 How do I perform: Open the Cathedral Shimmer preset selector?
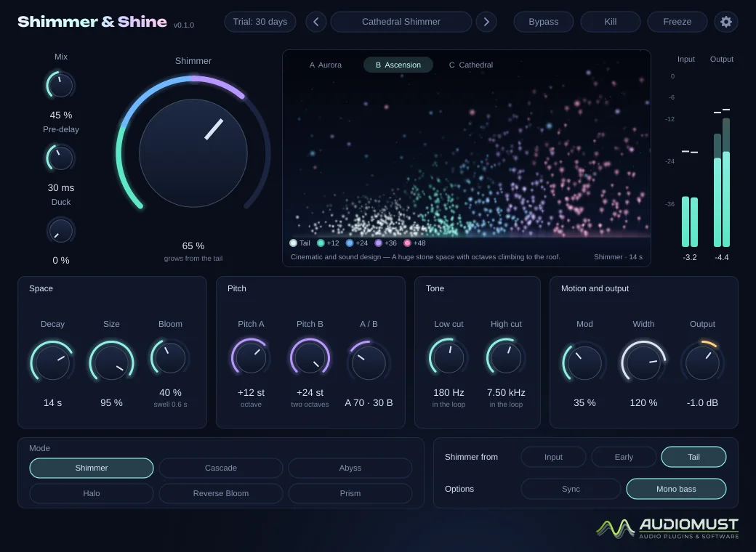[401, 22]
